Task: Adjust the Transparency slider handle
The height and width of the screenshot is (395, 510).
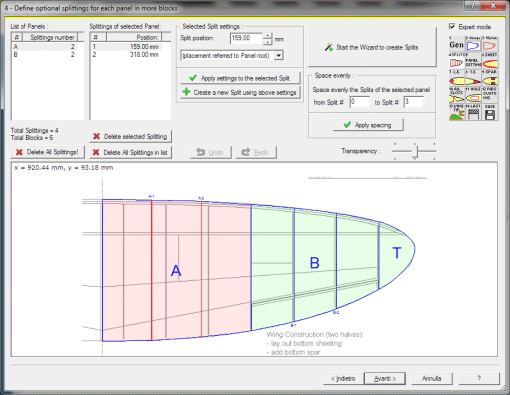Action: tap(415, 151)
